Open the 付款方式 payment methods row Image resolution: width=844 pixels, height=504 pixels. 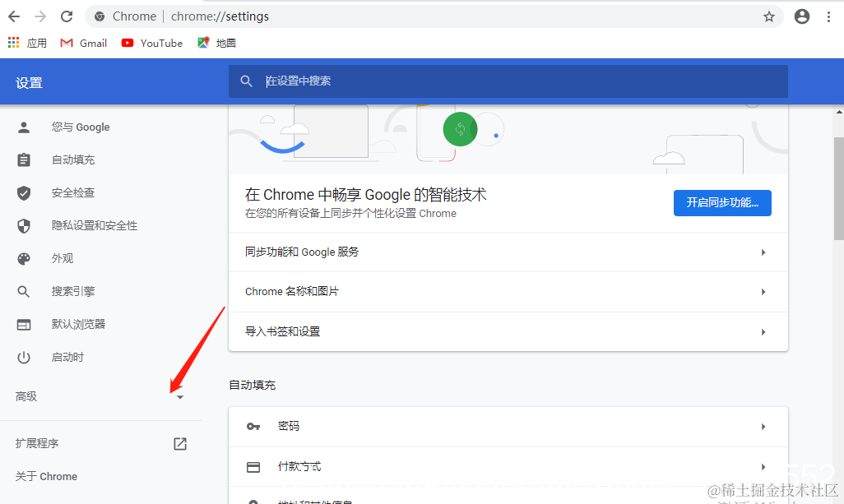(508, 467)
